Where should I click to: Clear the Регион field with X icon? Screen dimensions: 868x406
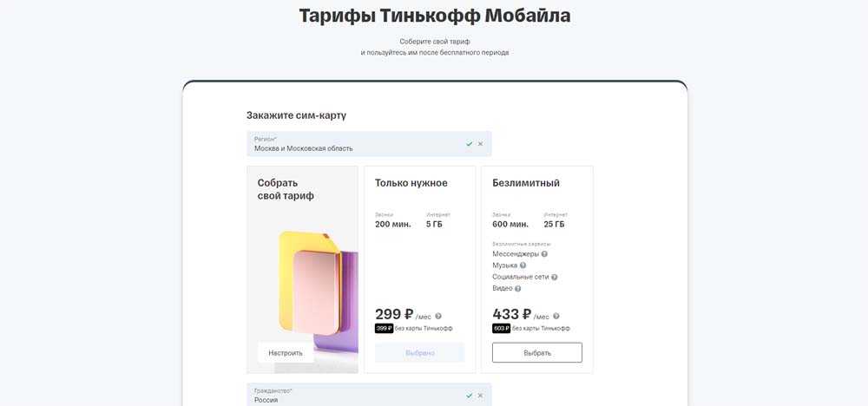tap(480, 144)
